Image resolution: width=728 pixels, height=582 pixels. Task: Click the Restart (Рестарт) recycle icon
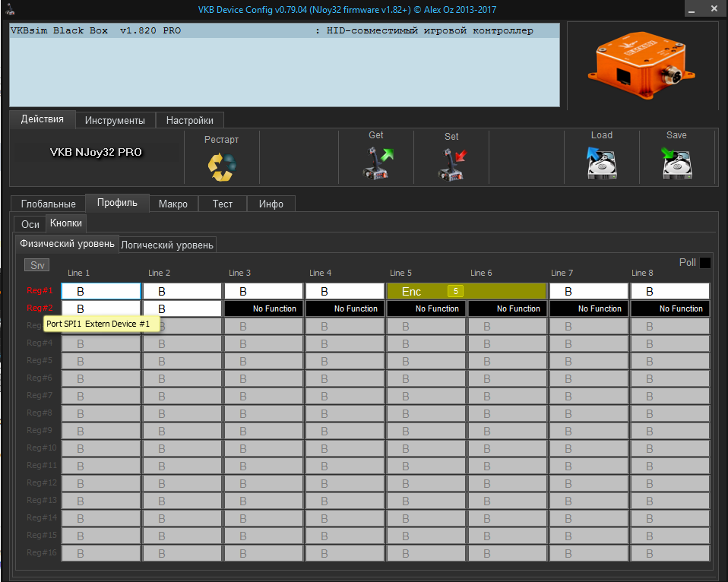tap(222, 166)
